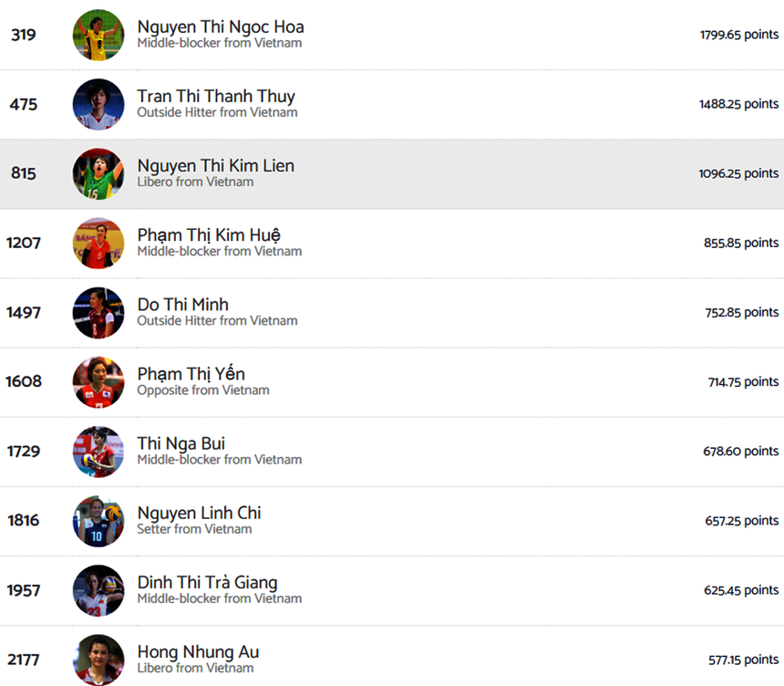The height and width of the screenshot is (686, 784).
Task: Open Hong Nhung Au's profile photo
Action: [x=98, y=660]
